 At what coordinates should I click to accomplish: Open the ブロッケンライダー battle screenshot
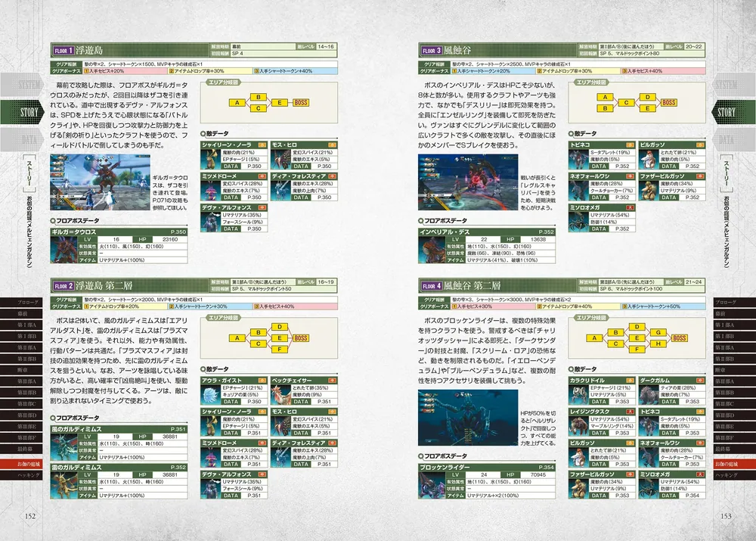468,418
